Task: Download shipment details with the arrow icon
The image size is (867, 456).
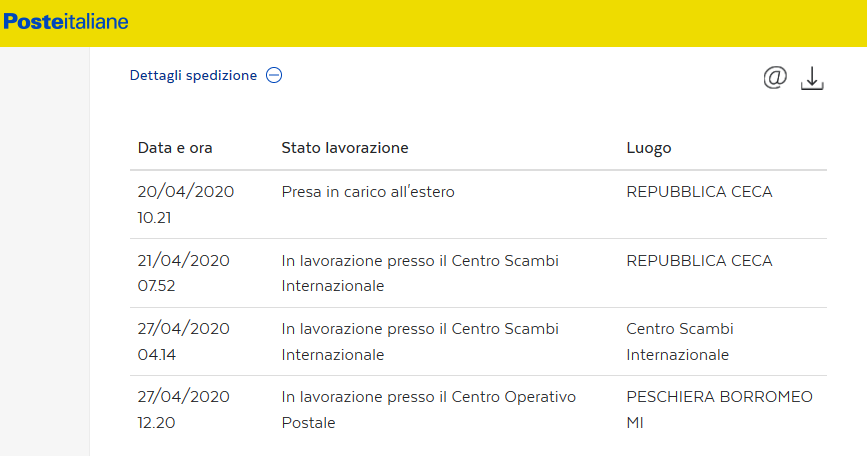Action: (x=812, y=78)
